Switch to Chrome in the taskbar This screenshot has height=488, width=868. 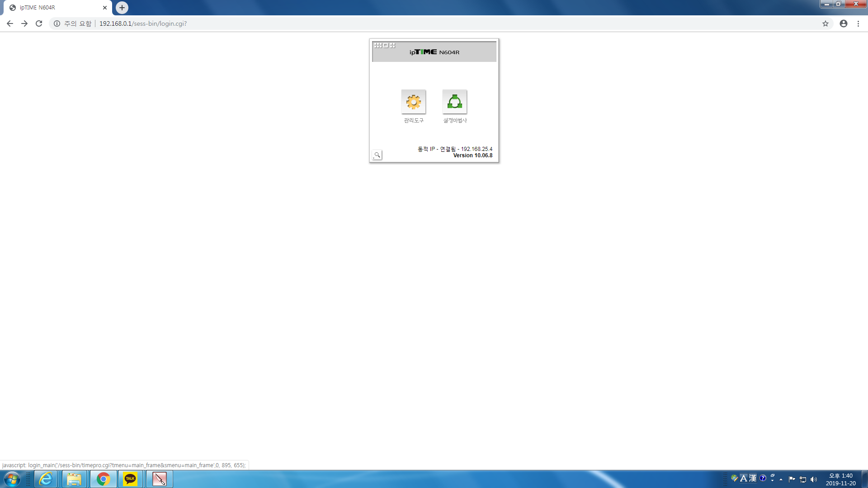point(103,479)
